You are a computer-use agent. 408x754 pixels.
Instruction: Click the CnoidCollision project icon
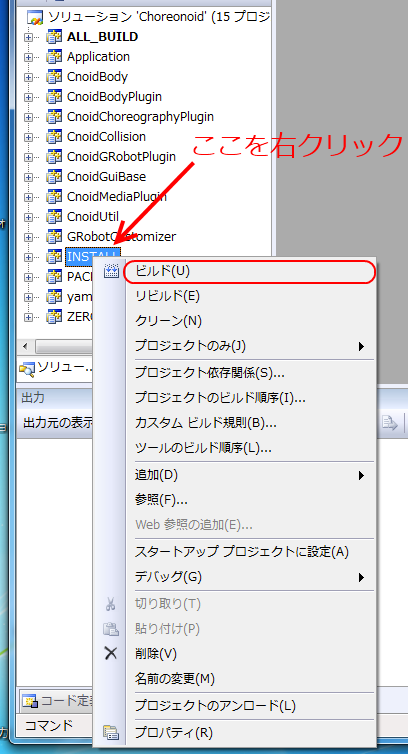coord(54,137)
